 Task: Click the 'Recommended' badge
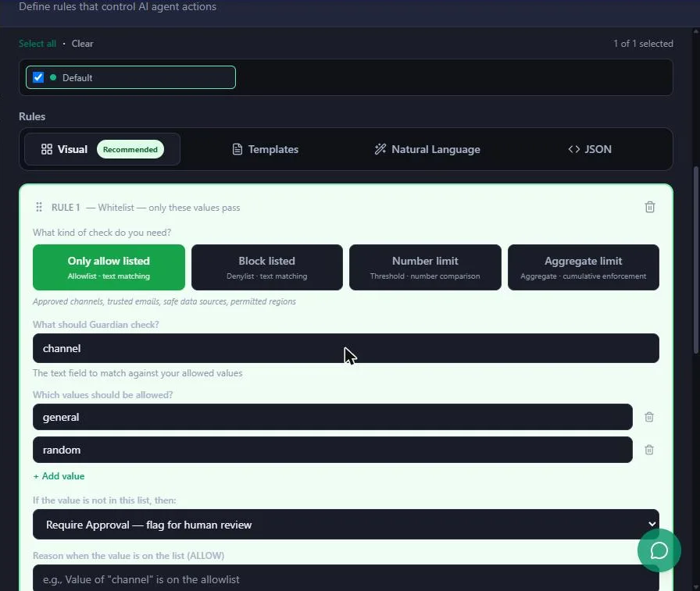point(130,149)
